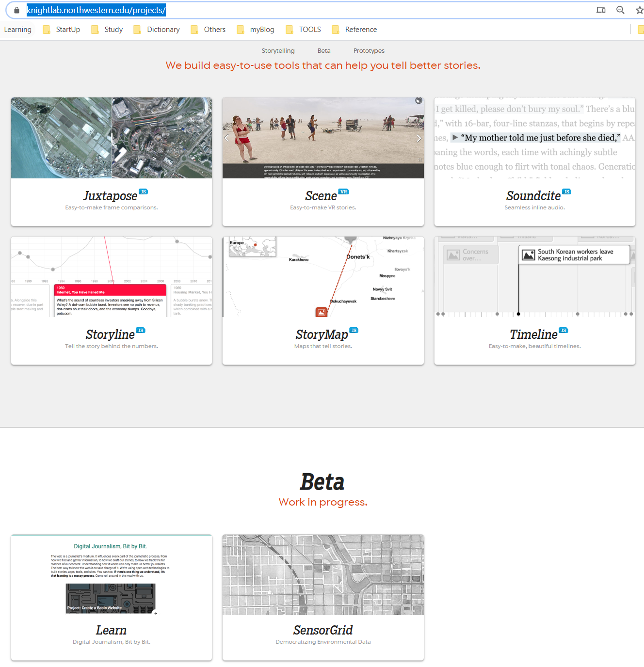Open the StartUp bookmarks folder
The width and height of the screenshot is (644, 667).
(62, 30)
